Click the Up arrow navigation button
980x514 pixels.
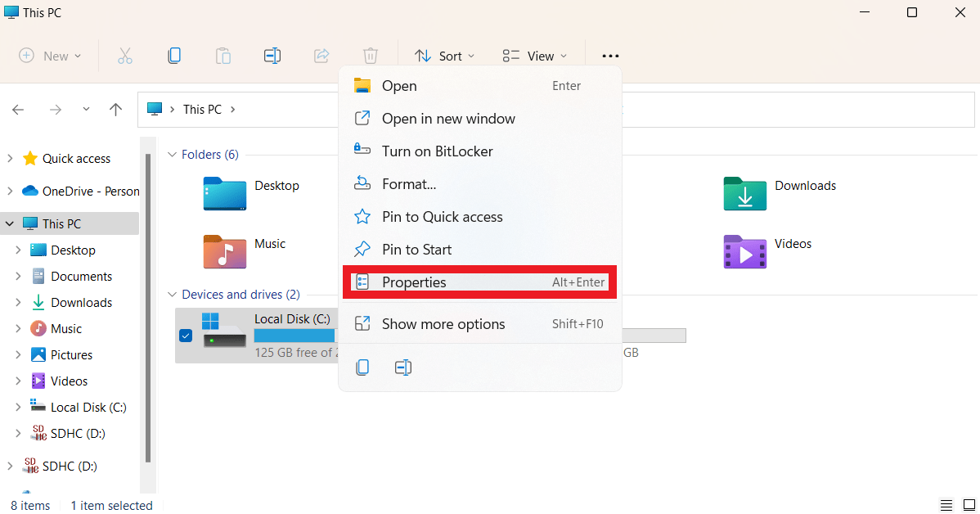tap(116, 110)
